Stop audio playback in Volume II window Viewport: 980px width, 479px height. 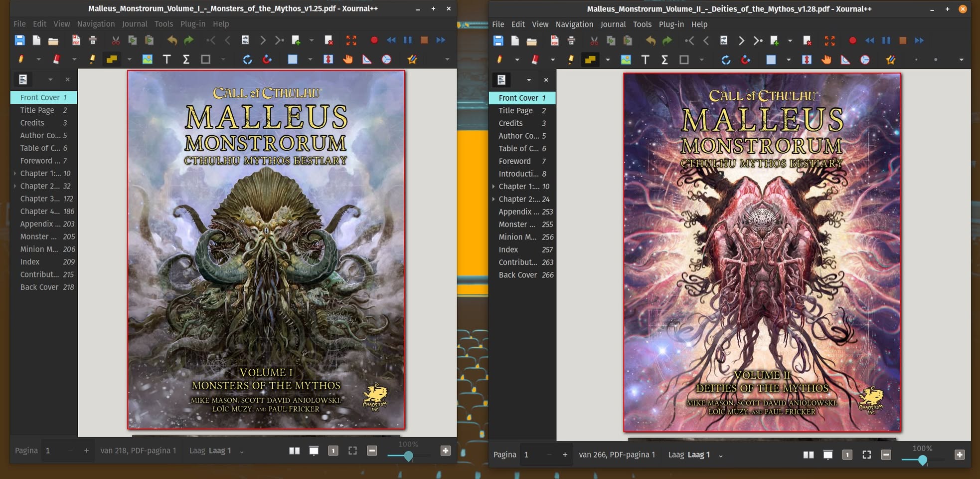pos(902,41)
